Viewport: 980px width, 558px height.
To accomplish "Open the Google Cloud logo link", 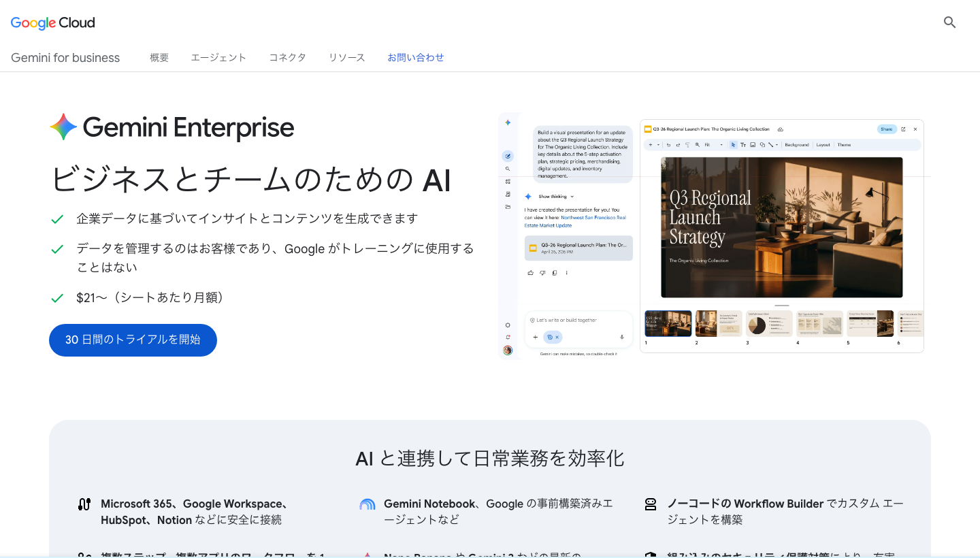I will pyautogui.click(x=53, y=22).
